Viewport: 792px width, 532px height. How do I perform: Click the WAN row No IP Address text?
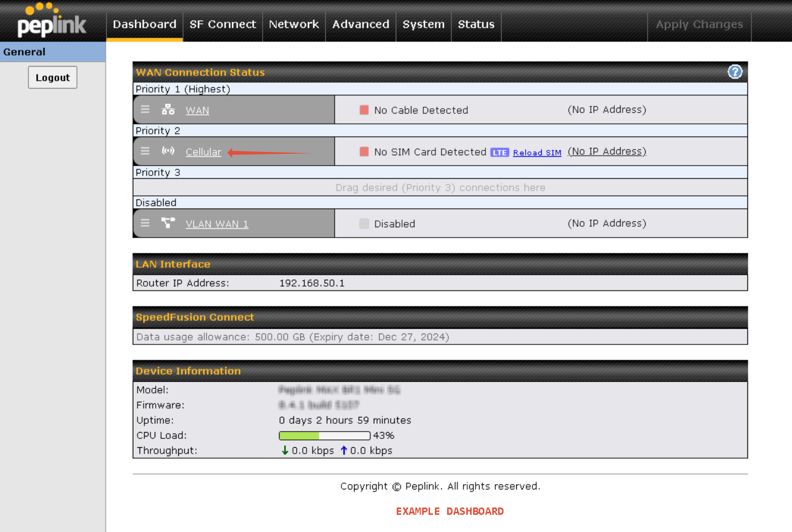(607, 110)
